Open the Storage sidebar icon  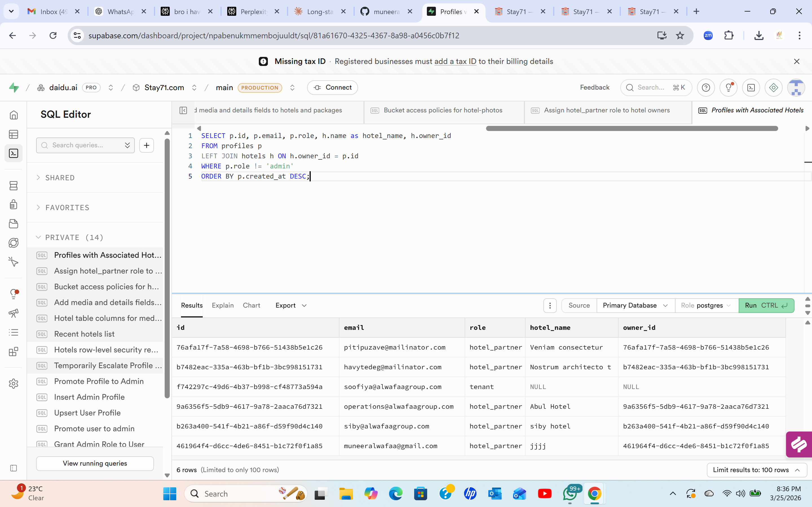[x=14, y=224]
